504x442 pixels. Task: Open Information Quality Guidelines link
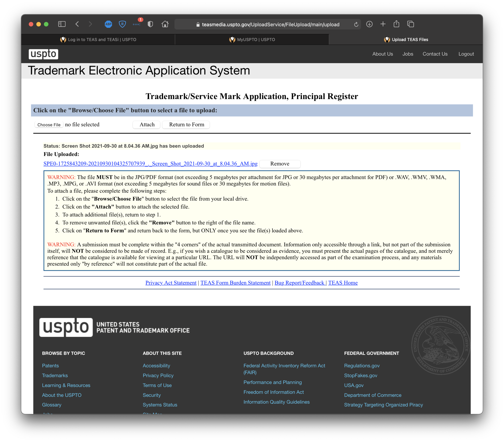(x=276, y=402)
